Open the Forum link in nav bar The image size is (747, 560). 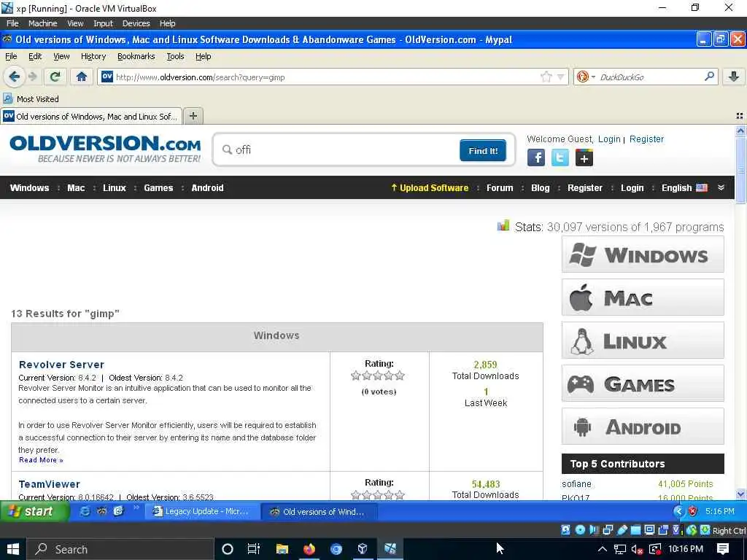[x=500, y=187]
